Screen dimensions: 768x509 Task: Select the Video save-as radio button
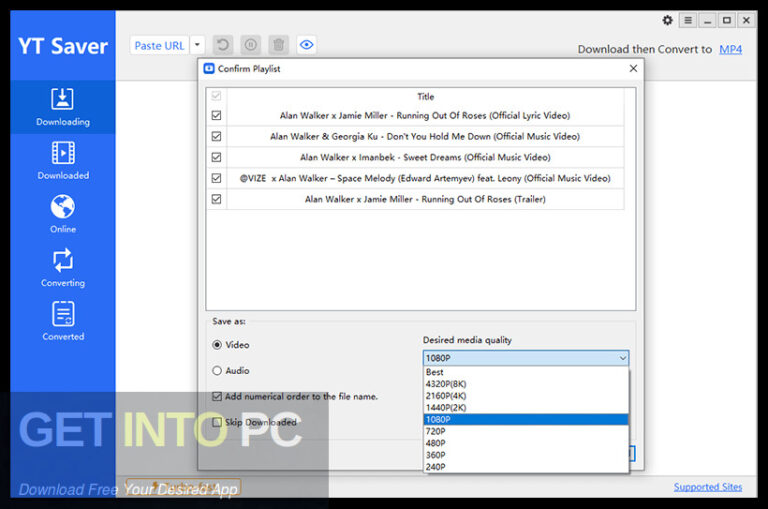coord(217,345)
